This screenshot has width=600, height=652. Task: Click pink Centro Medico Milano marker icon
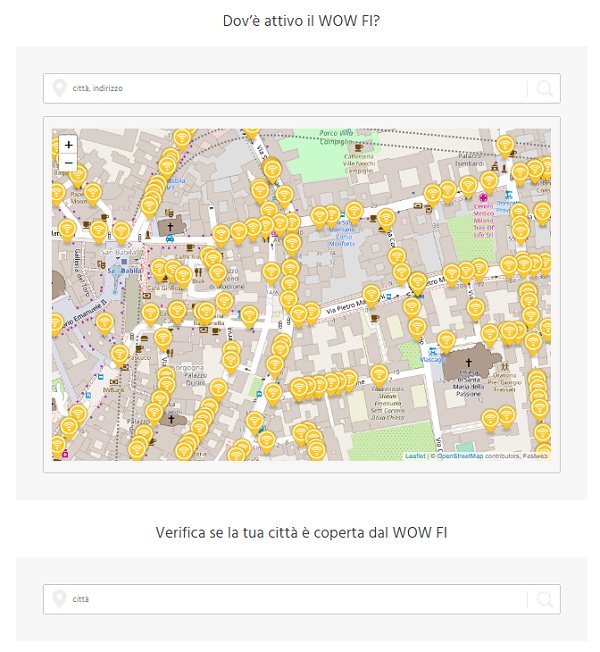[483, 197]
